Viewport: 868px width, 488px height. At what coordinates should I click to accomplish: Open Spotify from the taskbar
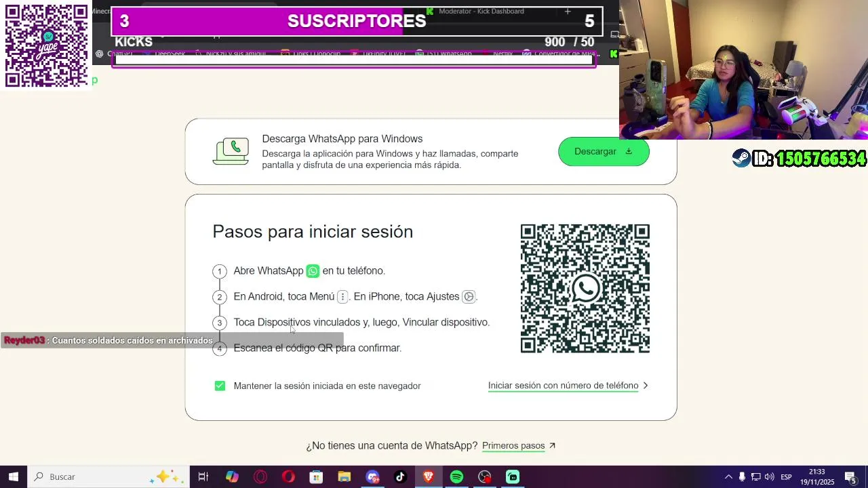pyautogui.click(x=456, y=477)
